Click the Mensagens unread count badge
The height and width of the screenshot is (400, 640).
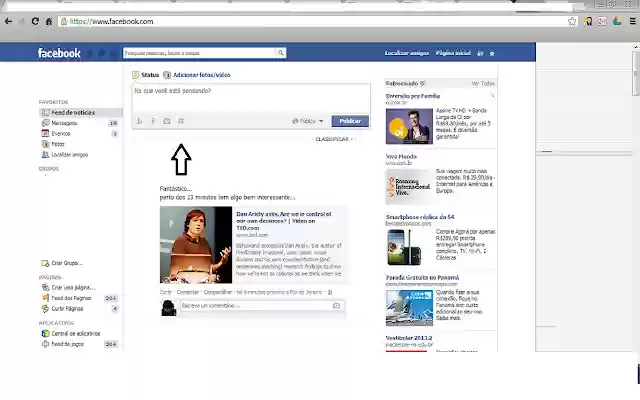113,123
